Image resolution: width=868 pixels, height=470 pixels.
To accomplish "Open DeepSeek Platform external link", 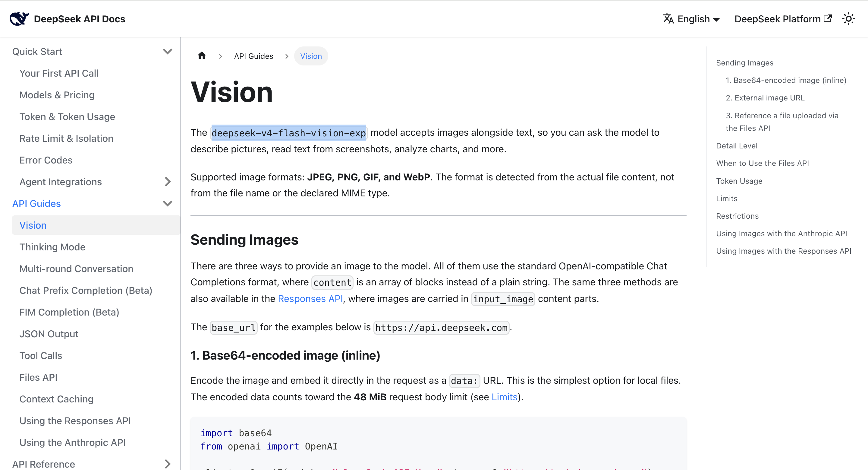I will point(783,19).
